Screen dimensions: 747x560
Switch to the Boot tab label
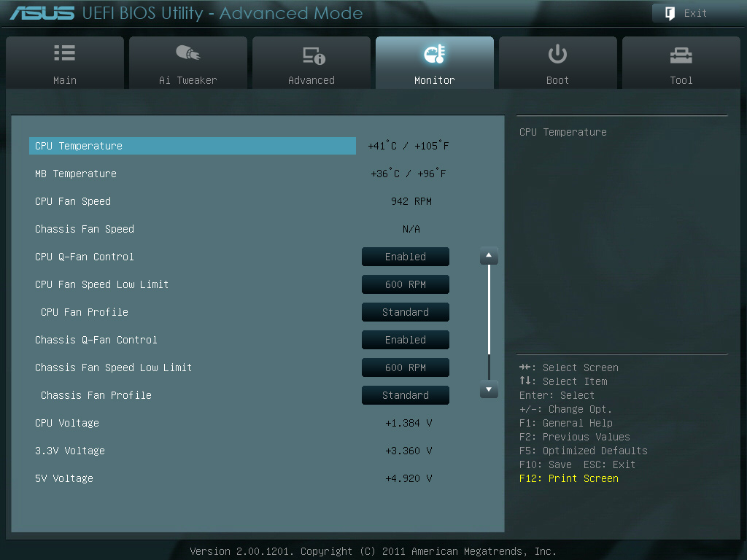tap(557, 80)
